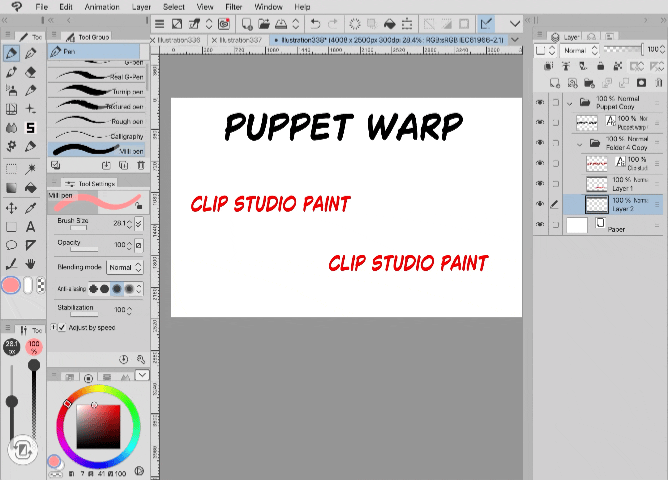
Task: Open the layer palette color dropdown
Action: click(x=545, y=50)
